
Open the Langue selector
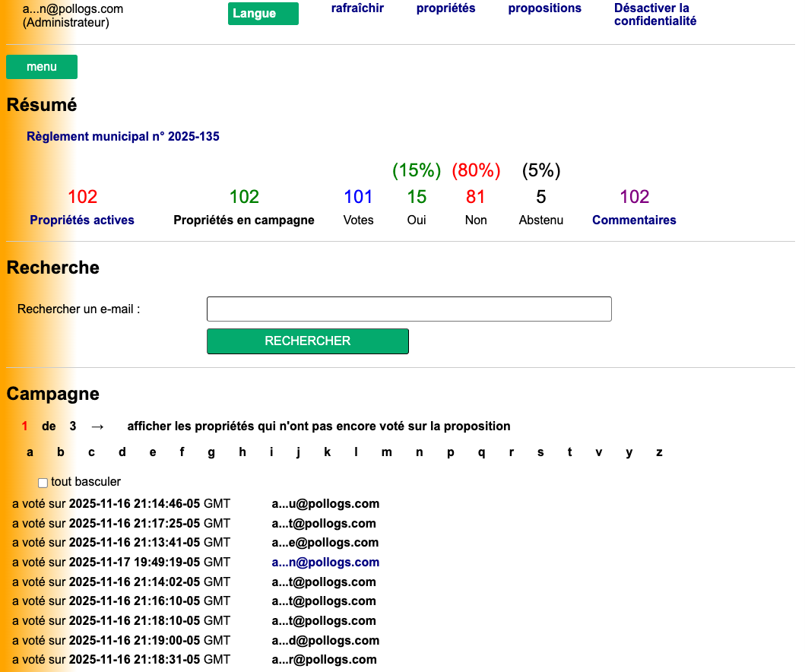pos(263,14)
